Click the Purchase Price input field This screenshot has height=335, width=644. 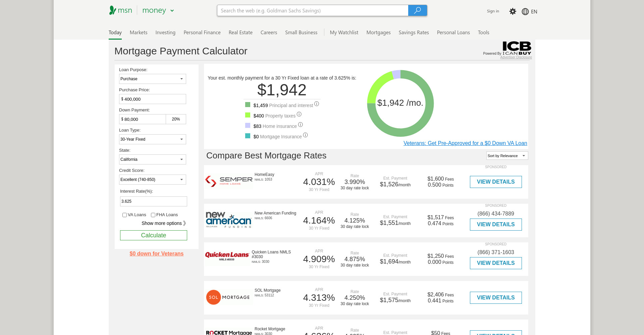[x=153, y=99]
